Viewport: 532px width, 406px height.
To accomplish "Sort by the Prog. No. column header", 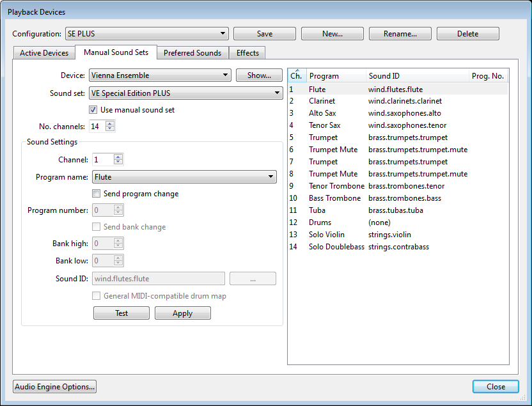I will click(x=488, y=75).
